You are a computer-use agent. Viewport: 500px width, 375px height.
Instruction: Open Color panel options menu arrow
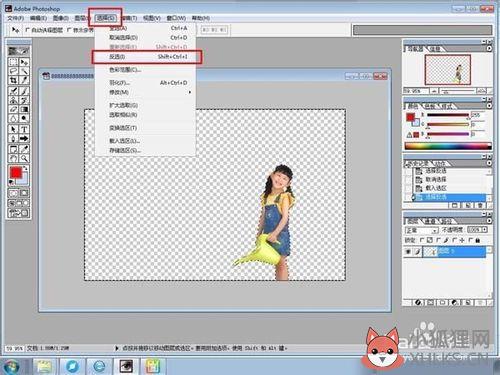coord(489,106)
